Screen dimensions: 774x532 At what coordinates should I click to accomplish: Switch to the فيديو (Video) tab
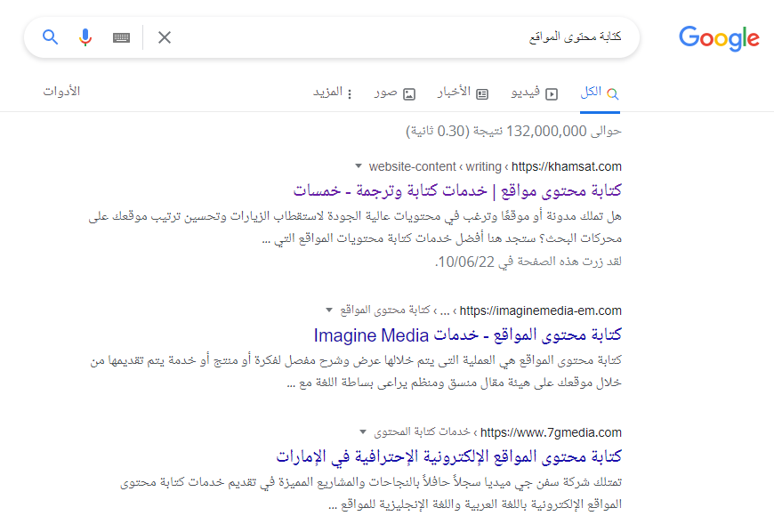click(x=535, y=93)
